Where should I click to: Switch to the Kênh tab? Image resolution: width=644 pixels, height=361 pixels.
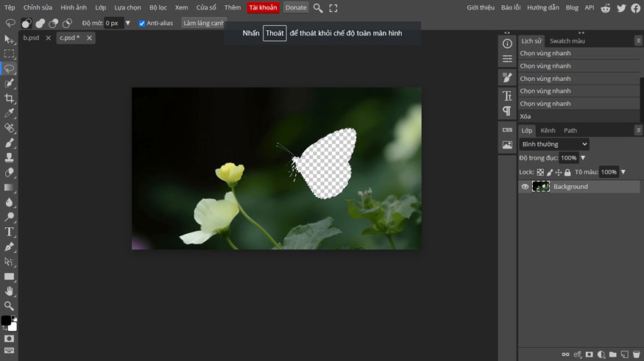coord(548,130)
